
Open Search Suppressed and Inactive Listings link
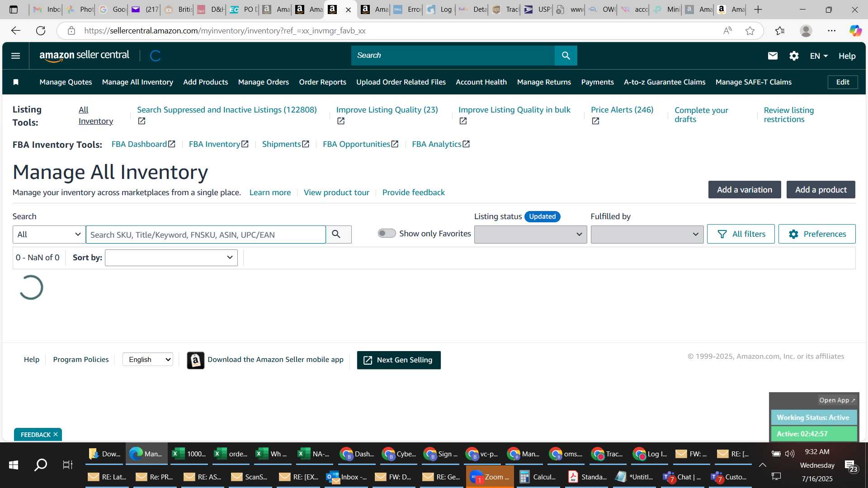(x=226, y=110)
